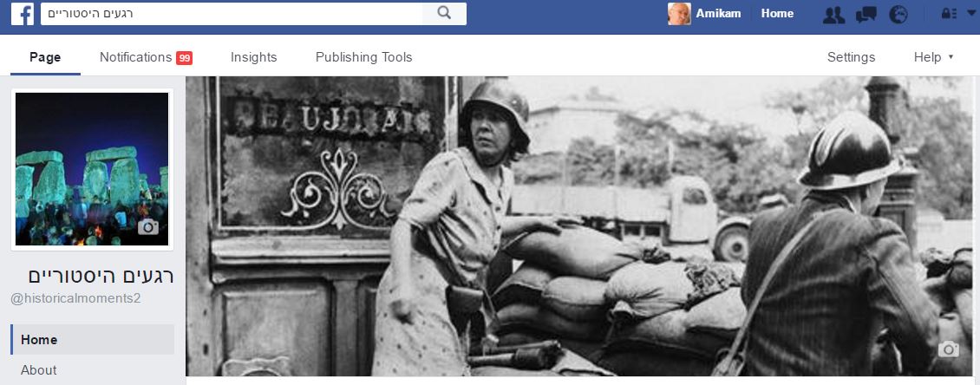Click the search magnifier button
The image size is (980, 385).
444,13
